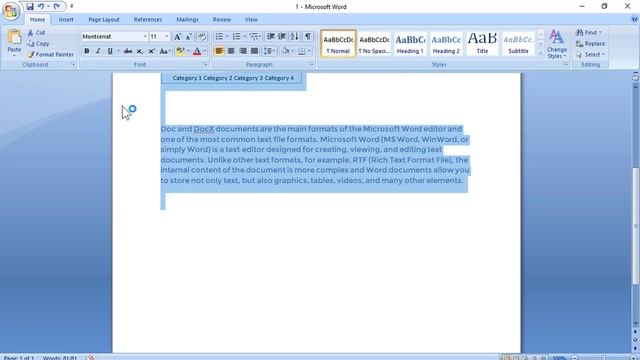
Task: Toggle the ruler at scrollbar top
Action: (x=636, y=77)
